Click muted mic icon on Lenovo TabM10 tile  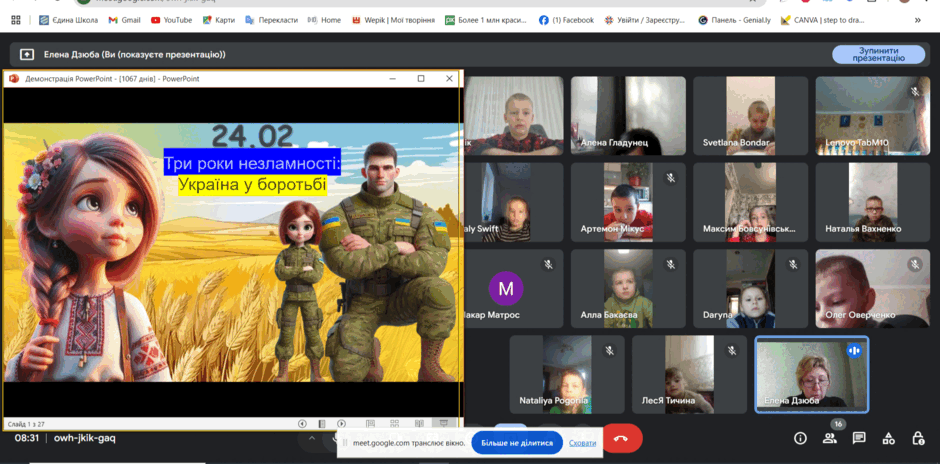[915, 92]
